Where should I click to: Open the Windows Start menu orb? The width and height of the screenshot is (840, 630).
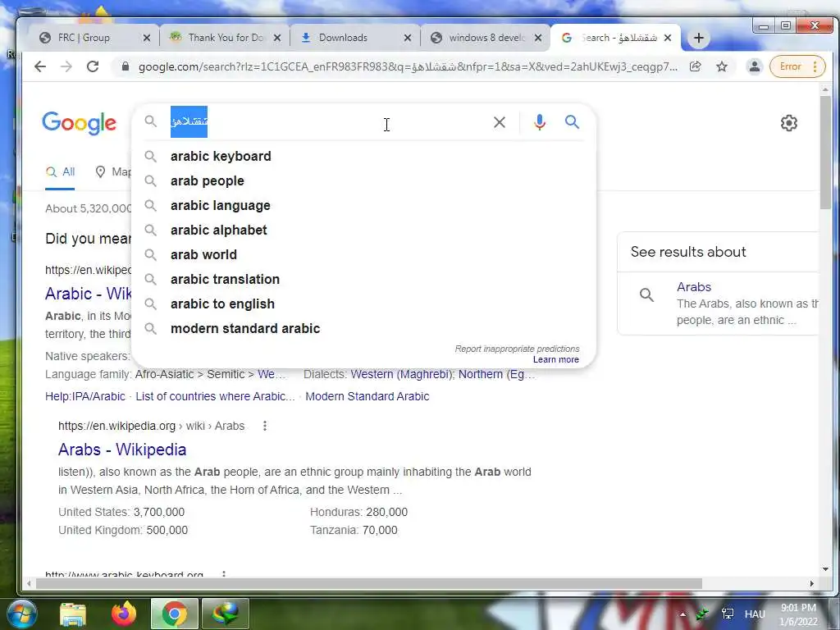(21, 614)
